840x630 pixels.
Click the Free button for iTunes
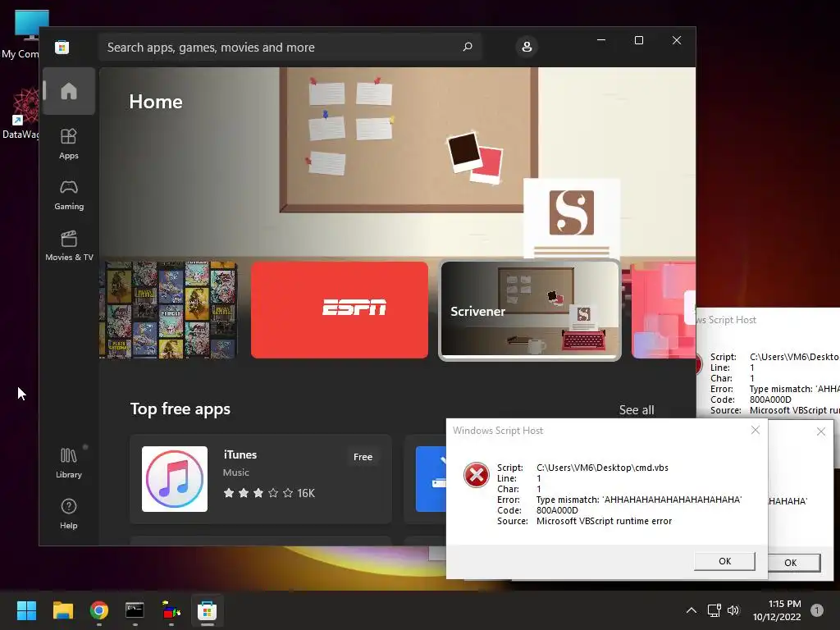point(363,457)
